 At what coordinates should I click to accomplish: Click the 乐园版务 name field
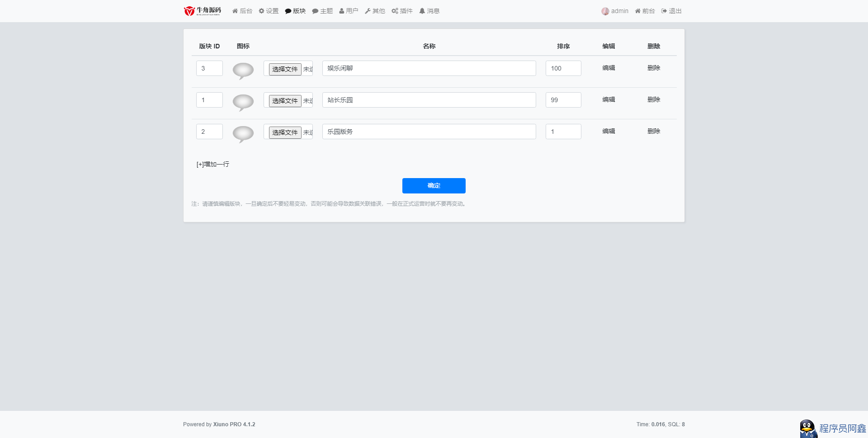[429, 132]
